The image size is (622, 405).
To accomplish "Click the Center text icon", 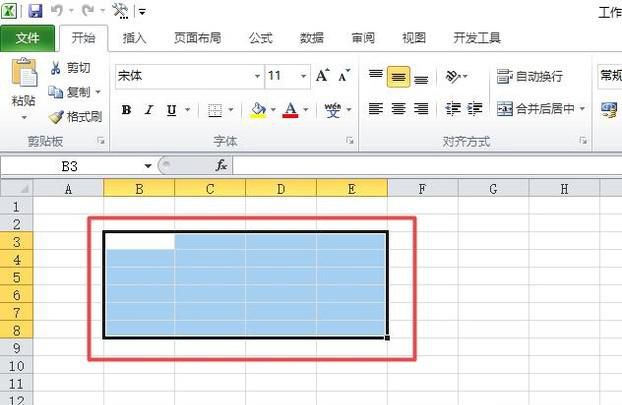I will click(398, 108).
